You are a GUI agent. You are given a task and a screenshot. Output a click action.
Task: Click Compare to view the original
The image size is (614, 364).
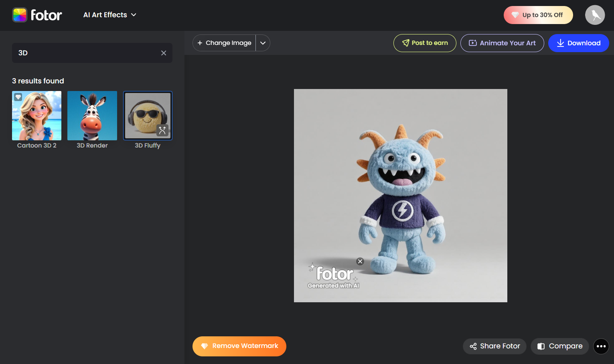(559, 346)
